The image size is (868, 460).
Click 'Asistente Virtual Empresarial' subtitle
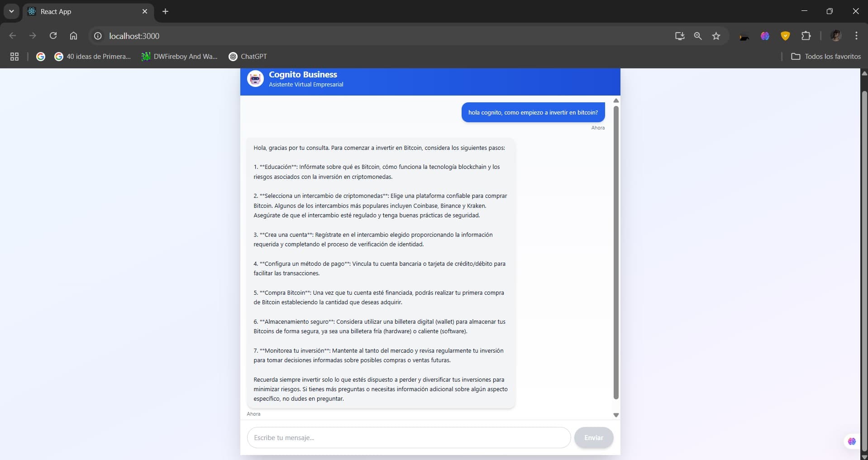click(306, 85)
